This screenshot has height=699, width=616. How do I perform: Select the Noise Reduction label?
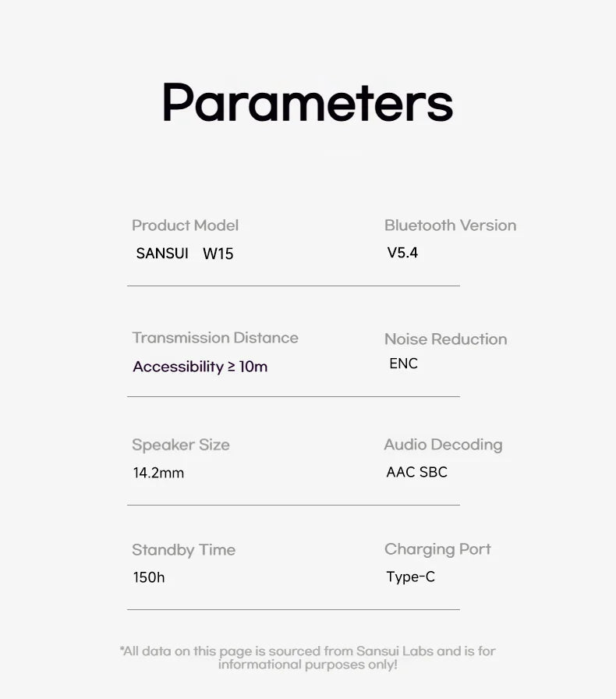pyautogui.click(x=446, y=339)
